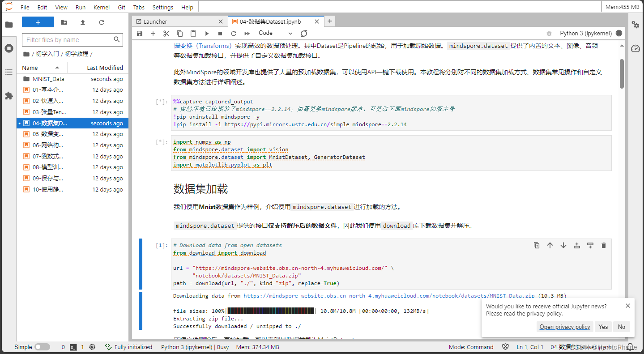Click the blue New Launcher plus button
This screenshot has height=354, width=644.
click(x=38, y=22)
